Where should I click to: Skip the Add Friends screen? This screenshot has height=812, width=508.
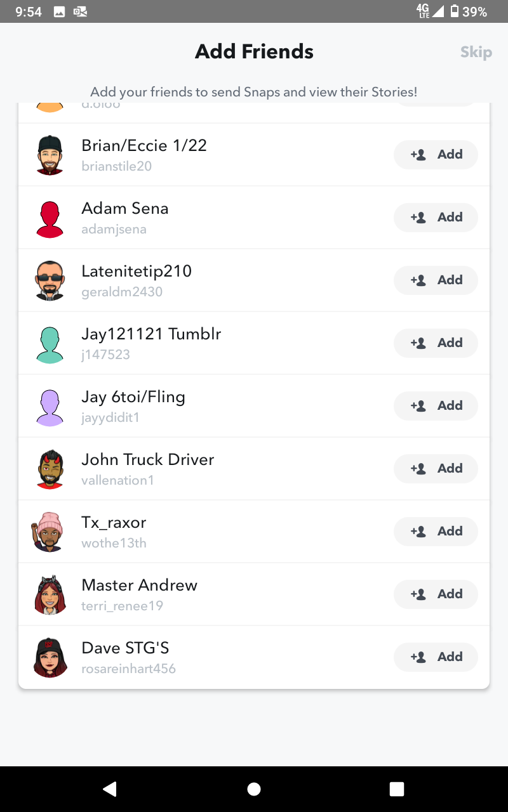476,52
